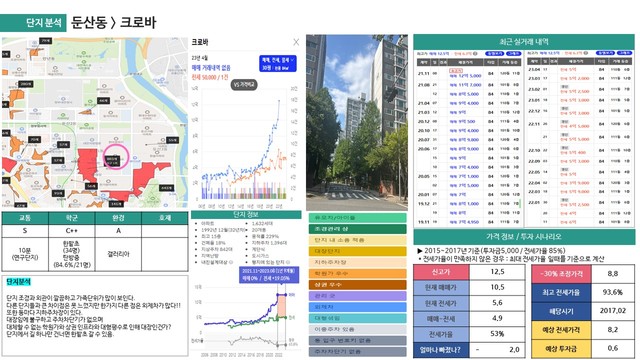This screenshot has width=640, height=360.
Task: Click the info icon next to 평지에 있는 단지
Action: coord(288,262)
